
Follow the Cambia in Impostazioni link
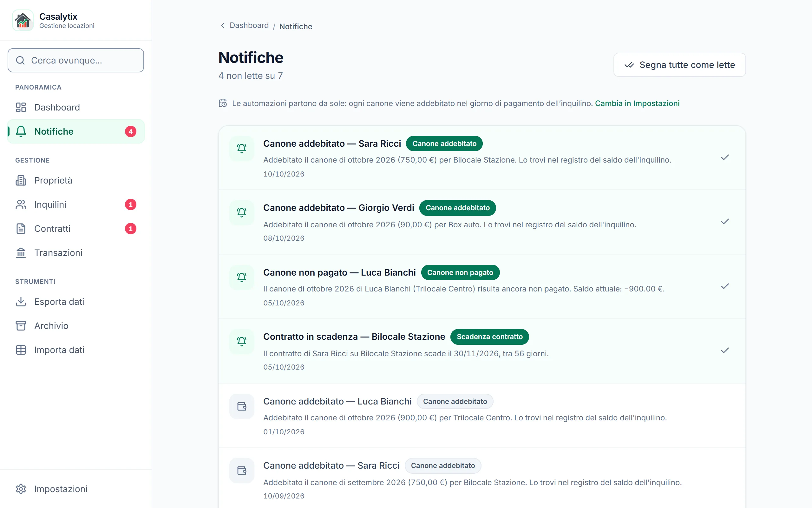[637, 104]
